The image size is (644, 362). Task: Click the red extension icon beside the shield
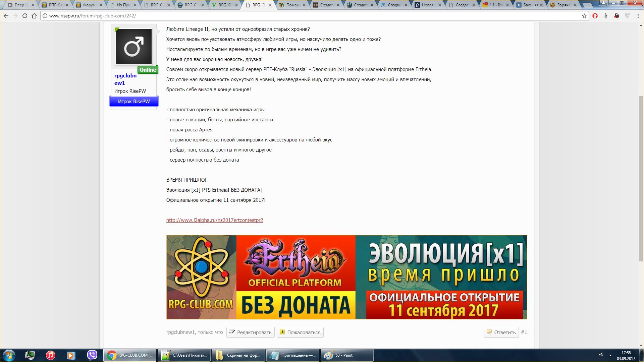616,16
